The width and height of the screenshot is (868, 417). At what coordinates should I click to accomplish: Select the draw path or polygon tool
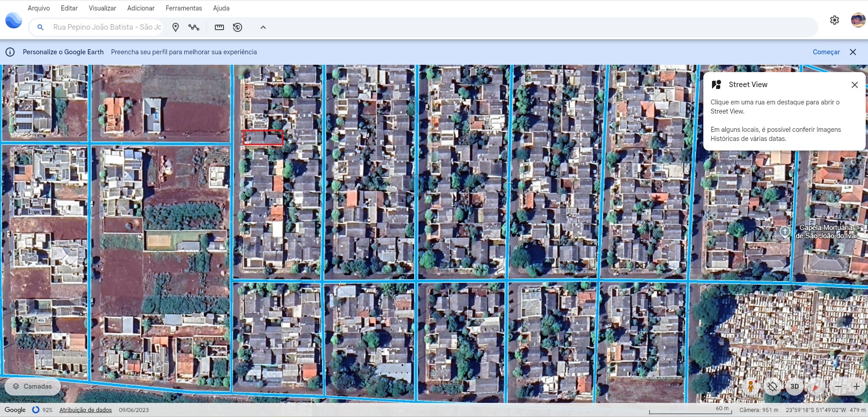pyautogui.click(x=194, y=27)
